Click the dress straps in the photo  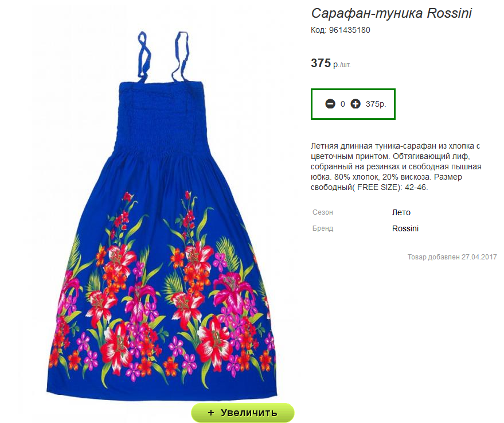coord(163,57)
